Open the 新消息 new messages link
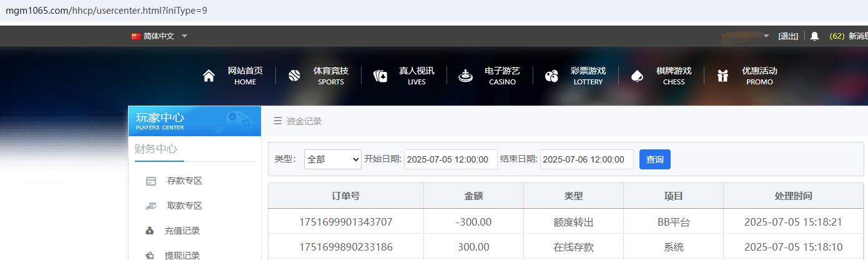Viewport: 868px width, 260px height. point(858,36)
